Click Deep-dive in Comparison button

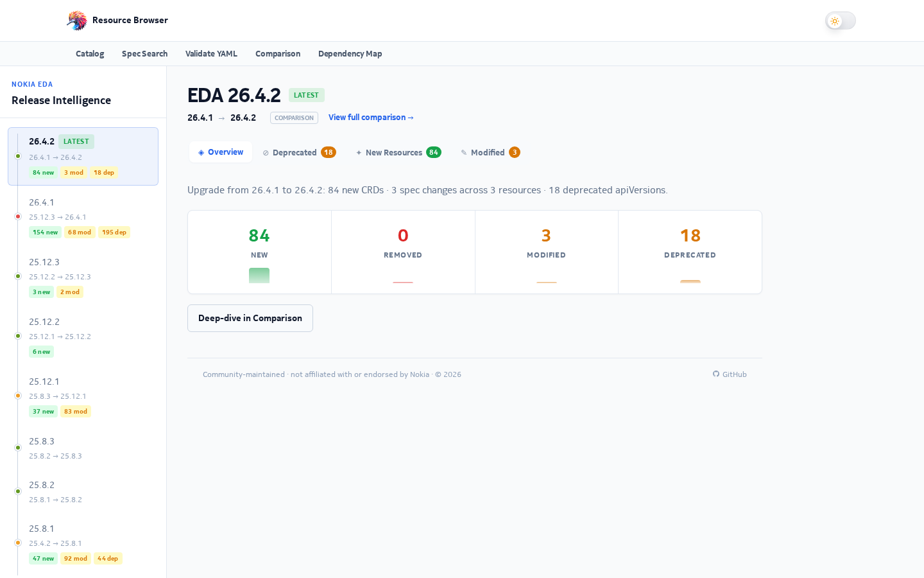(250, 319)
